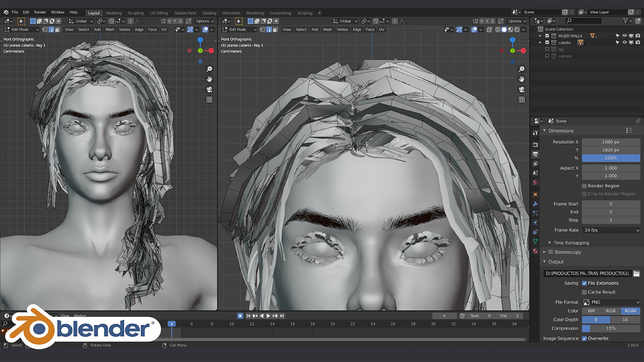
Task: Open the Frame Rate 24 fps dropdown
Action: pos(611,230)
